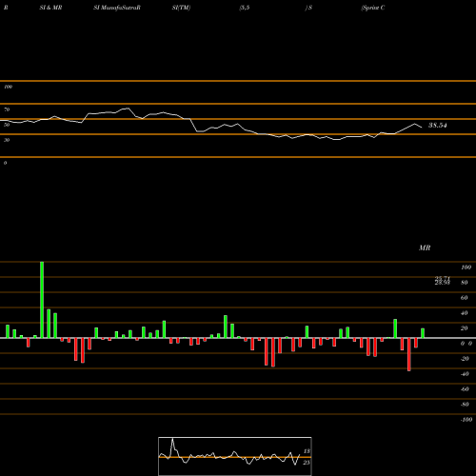Click the 25 label in mini chart
This screenshot has height=476, width=476.
[307, 463]
